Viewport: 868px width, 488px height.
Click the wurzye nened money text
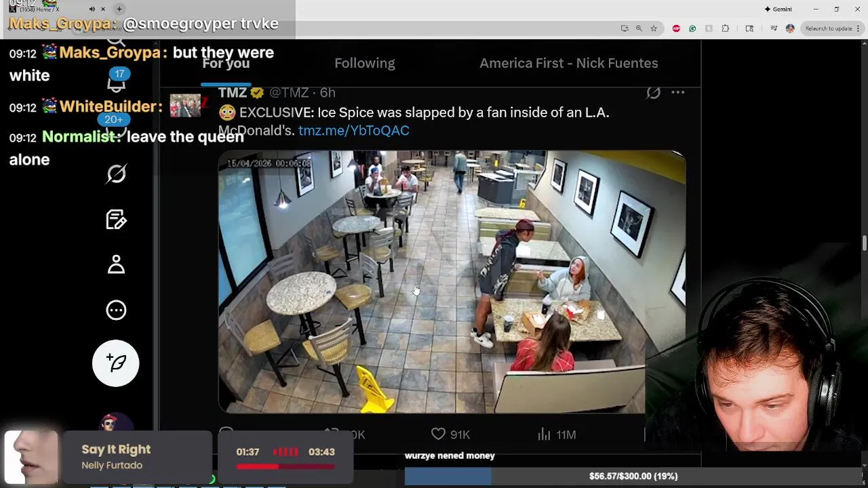(x=450, y=455)
